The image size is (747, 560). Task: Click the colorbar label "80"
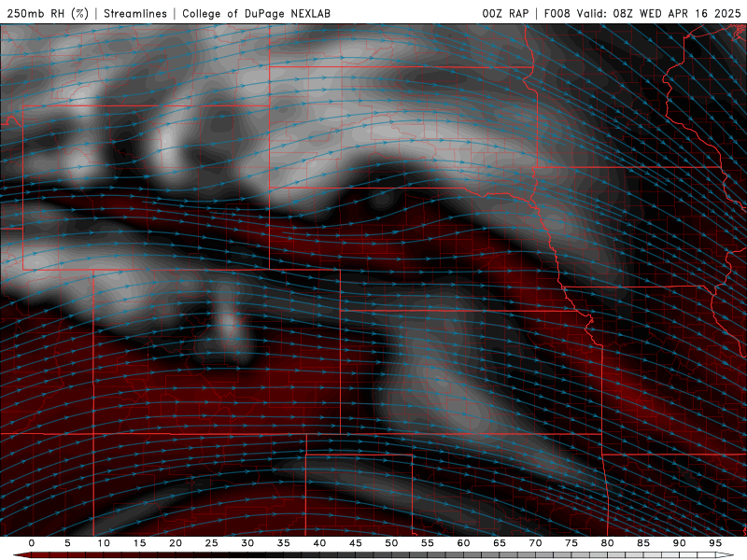click(x=607, y=543)
